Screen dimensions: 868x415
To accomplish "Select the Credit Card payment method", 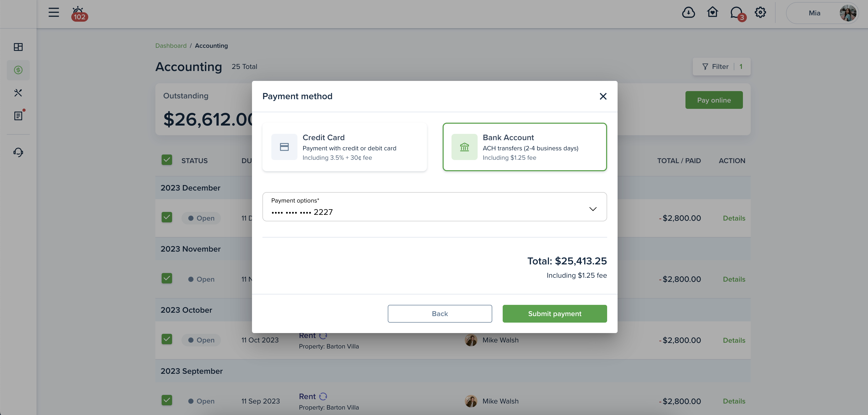I will [344, 147].
